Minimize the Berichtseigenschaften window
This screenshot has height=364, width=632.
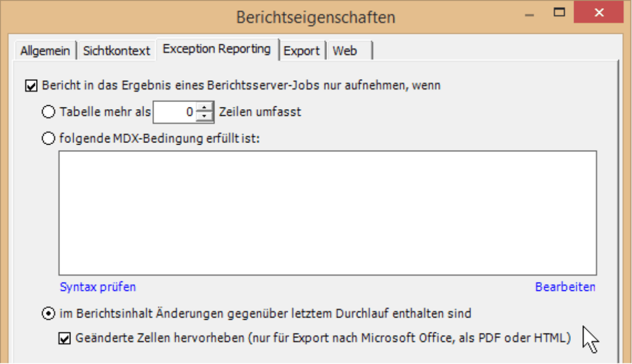(529, 13)
